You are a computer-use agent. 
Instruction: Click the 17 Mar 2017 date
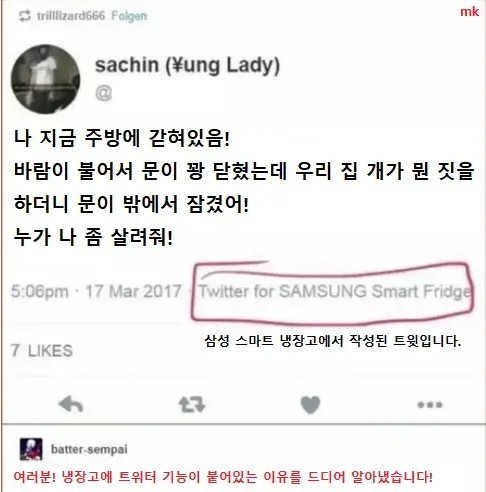click(133, 291)
